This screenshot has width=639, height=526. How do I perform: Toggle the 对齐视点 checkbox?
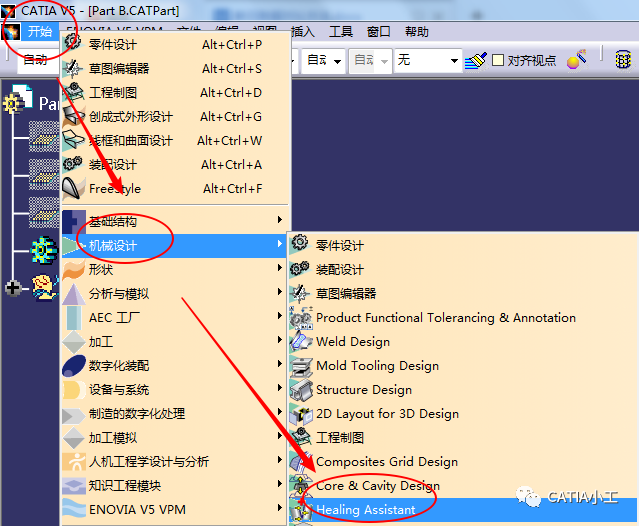click(x=498, y=60)
